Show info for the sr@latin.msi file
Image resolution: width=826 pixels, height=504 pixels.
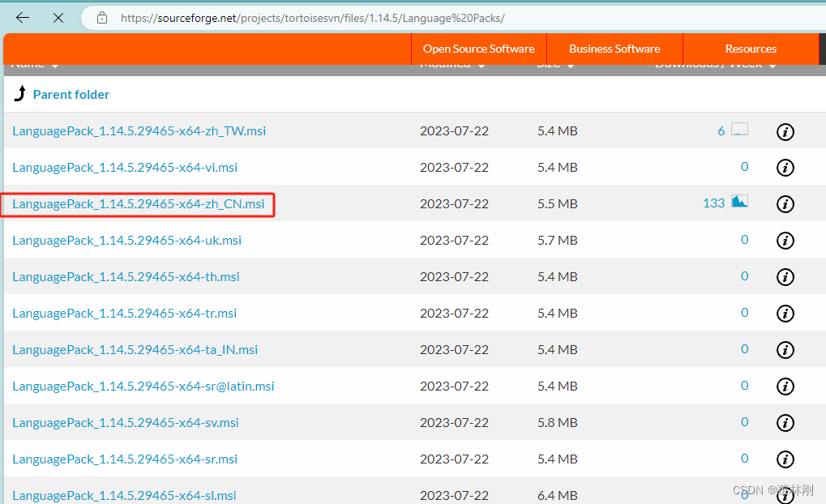[785, 386]
